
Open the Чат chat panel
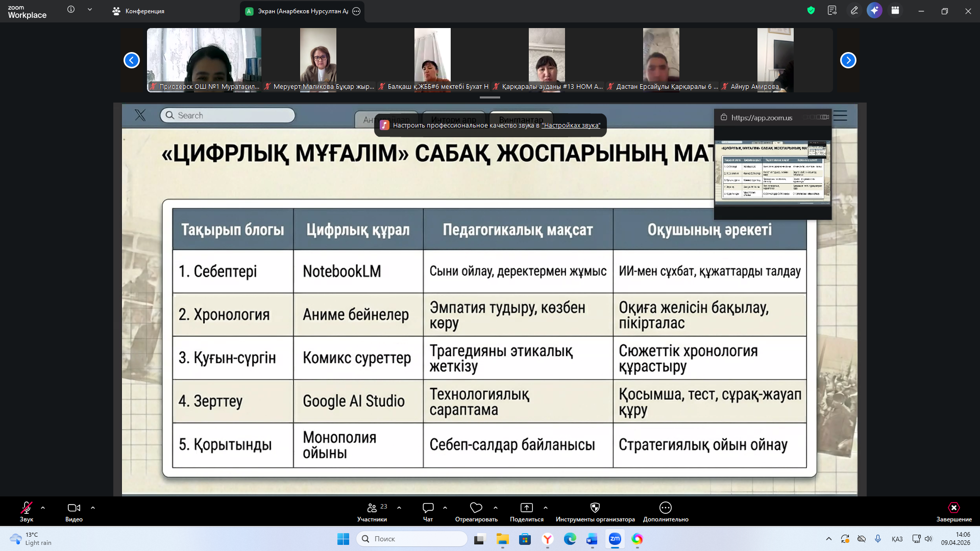[x=428, y=508]
